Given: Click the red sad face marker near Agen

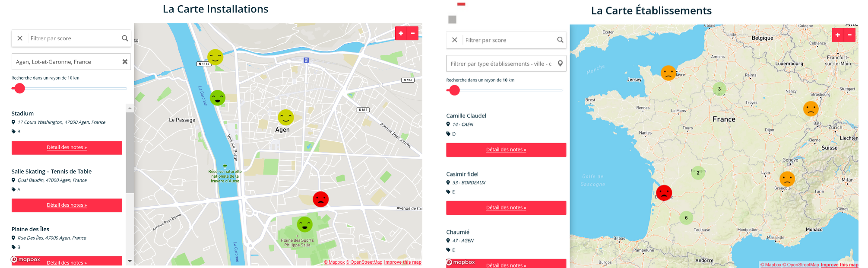Looking at the screenshot, I should click(x=320, y=199).
